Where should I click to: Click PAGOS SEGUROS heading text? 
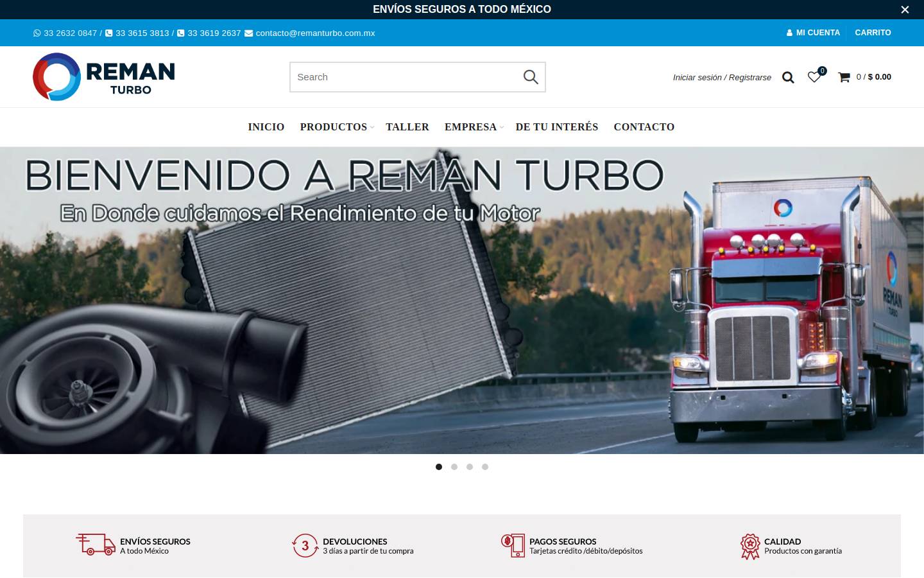coord(563,541)
